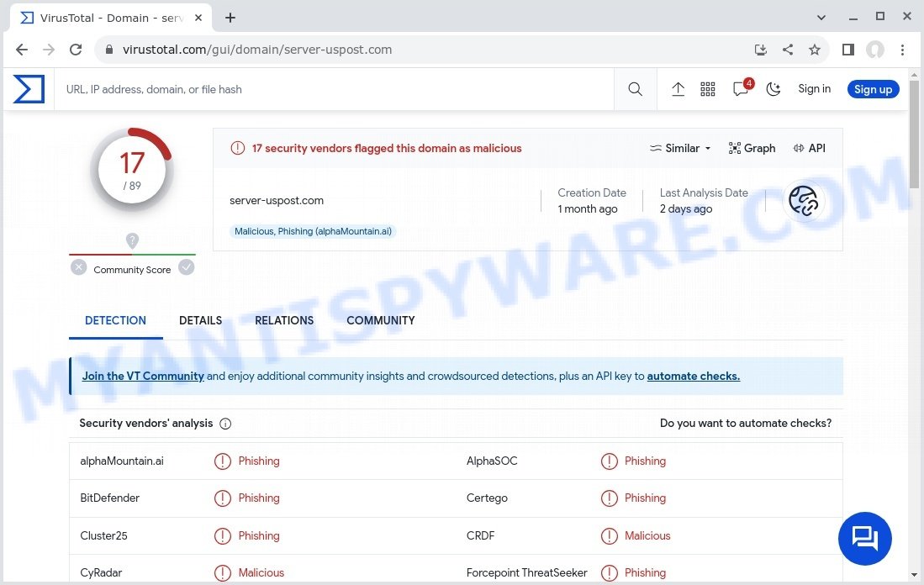Reload the page
Image resolution: width=924 pixels, height=585 pixels.
tap(76, 50)
